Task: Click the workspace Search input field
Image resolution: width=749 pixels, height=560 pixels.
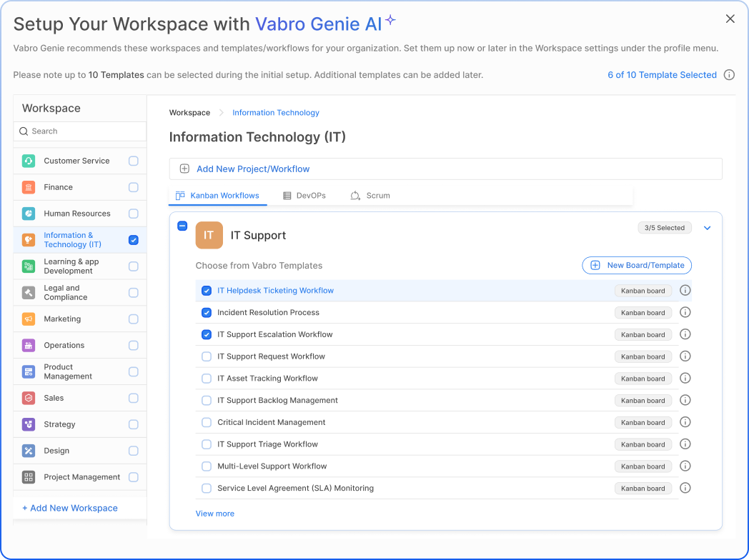Action: click(80, 131)
